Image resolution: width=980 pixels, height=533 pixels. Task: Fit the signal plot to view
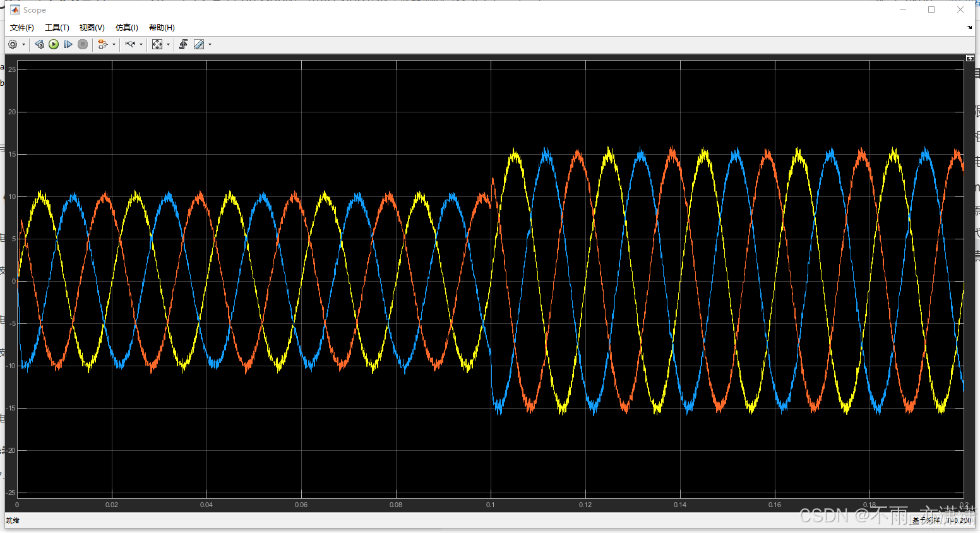(x=157, y=44)
